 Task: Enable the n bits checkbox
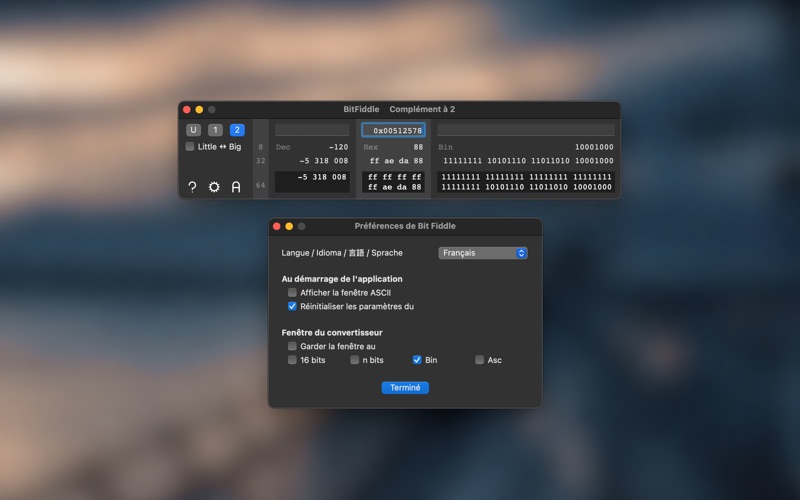pyautogui.click(x=355, y=360)
